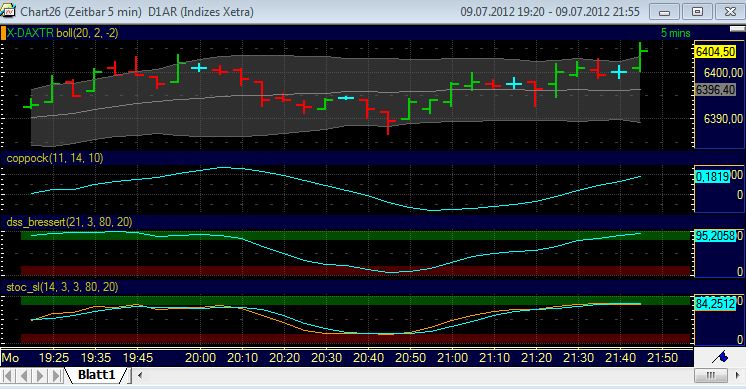The width and height of the screenshot is (746, 389).
Task: Click the horizontal scrollbar thumb
Action: click(x=711, y=376)
